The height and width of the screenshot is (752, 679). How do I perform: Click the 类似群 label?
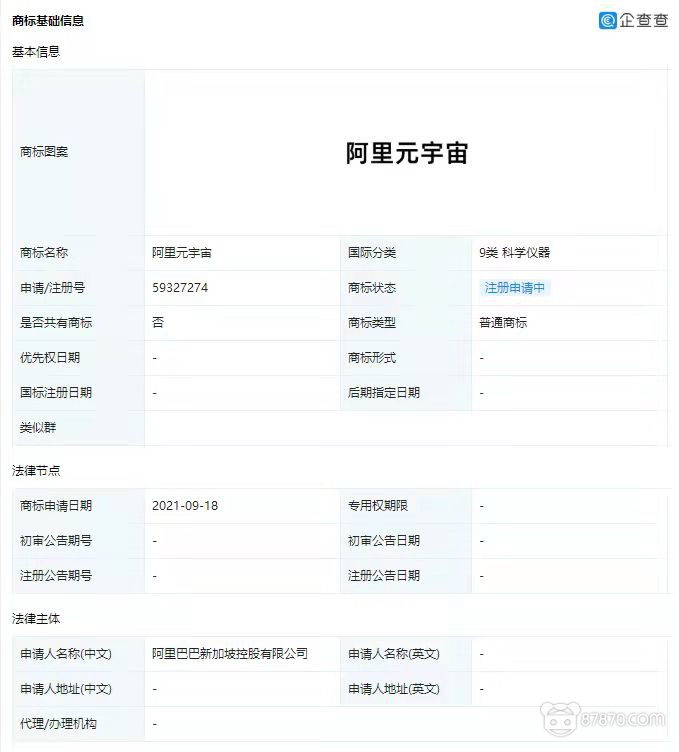point(38,427)
